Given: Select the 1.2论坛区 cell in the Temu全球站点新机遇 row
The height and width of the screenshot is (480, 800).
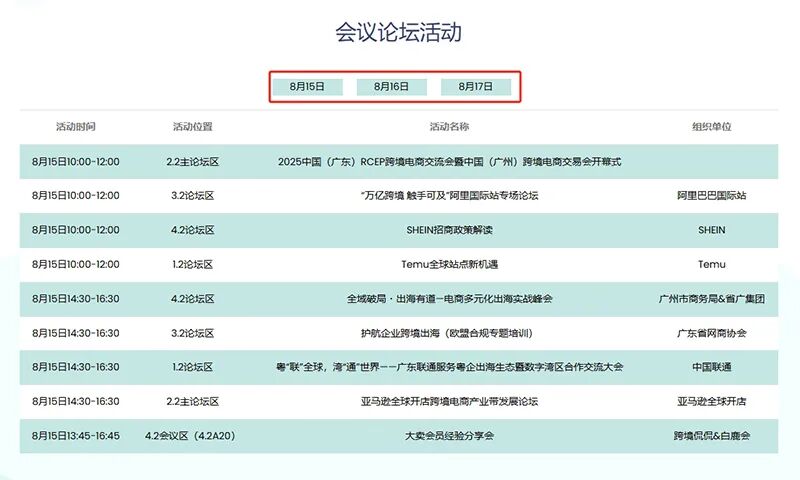Looking at the screenshot, I should [x=192, y=264].
